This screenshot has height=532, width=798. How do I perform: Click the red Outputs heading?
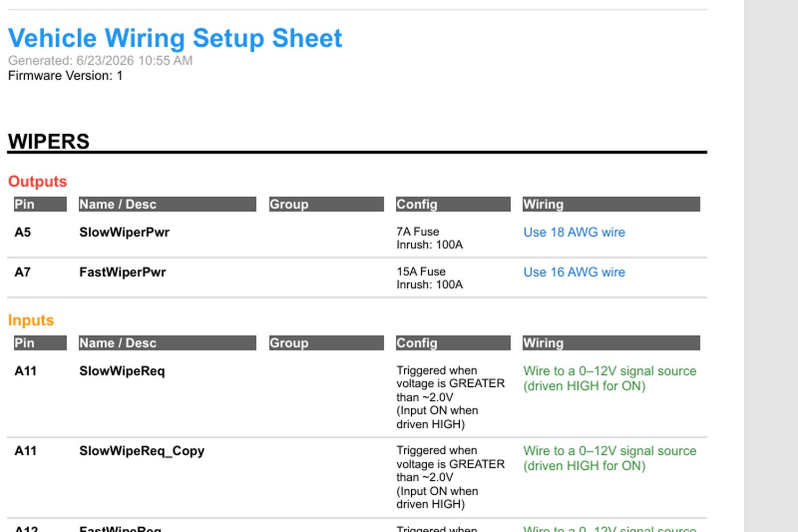(37, 181)
